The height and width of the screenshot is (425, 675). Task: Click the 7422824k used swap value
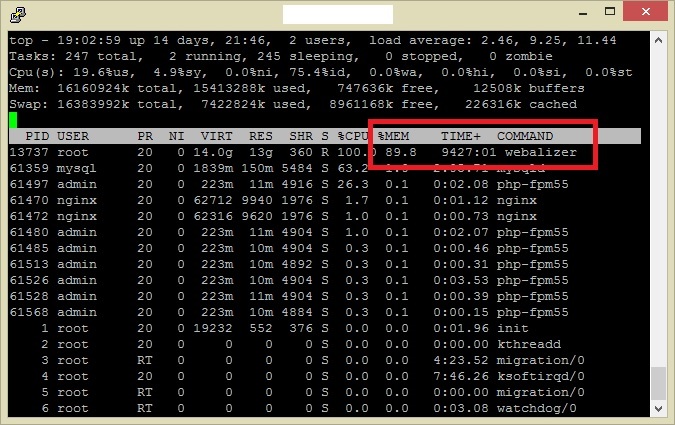233,104
